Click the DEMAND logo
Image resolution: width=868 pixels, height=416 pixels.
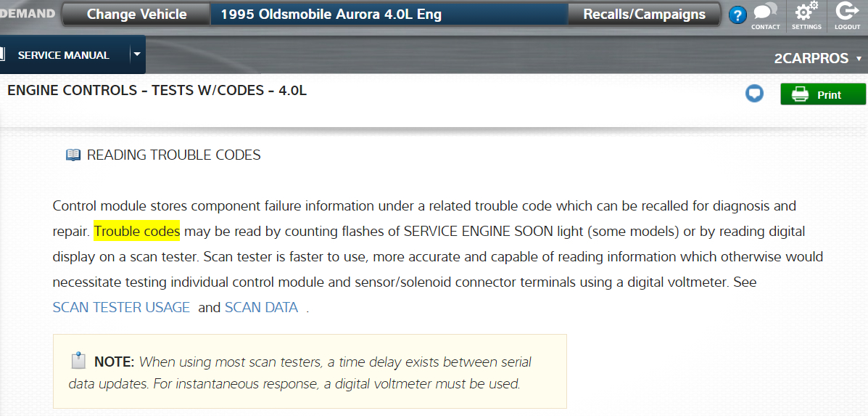(x=28, y=14)
